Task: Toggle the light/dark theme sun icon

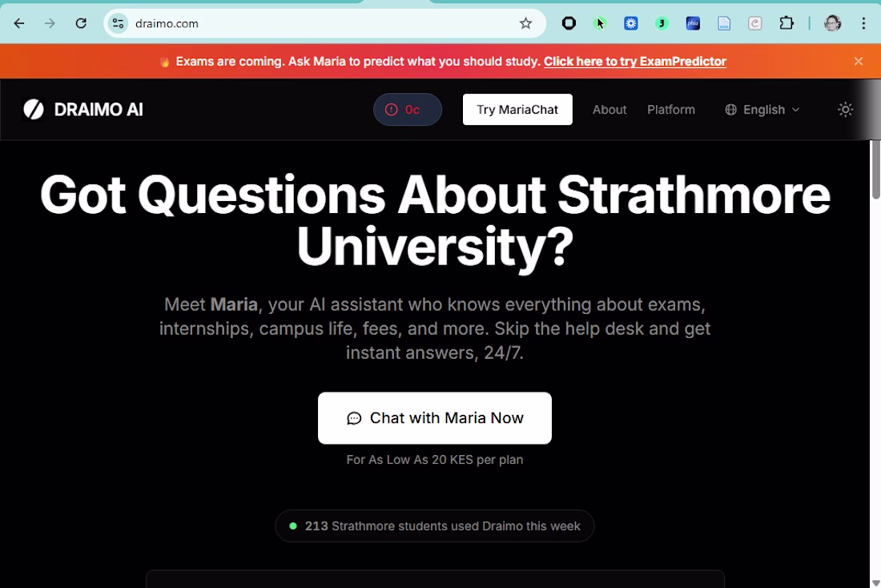Action: coord(846,110)
